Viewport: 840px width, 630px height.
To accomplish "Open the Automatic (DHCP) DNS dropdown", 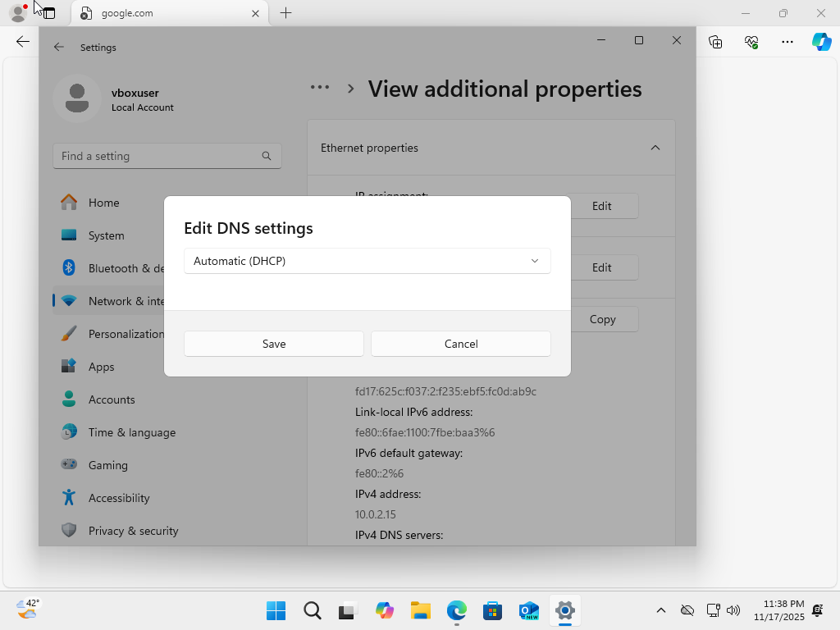I will [x=367, y=261].
